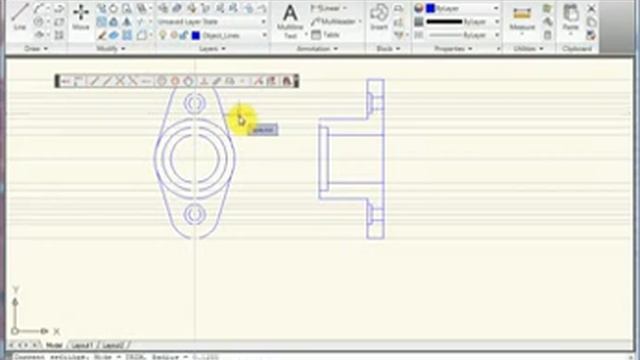Expand the Block panel title
The height and width of the screenshot is (360, 640).
click(388, 49)
